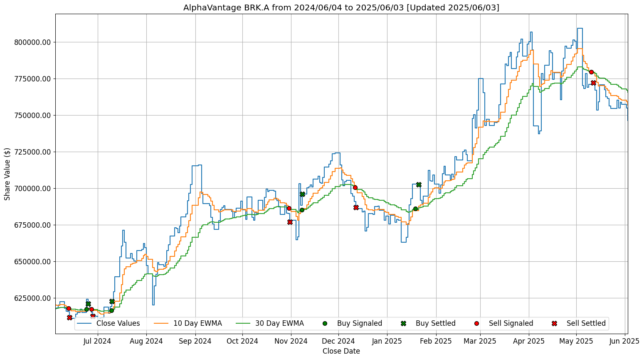Select the first Sell Signaled dot in June 2024
The image size is (644, 359).
(x=69, y=308)
